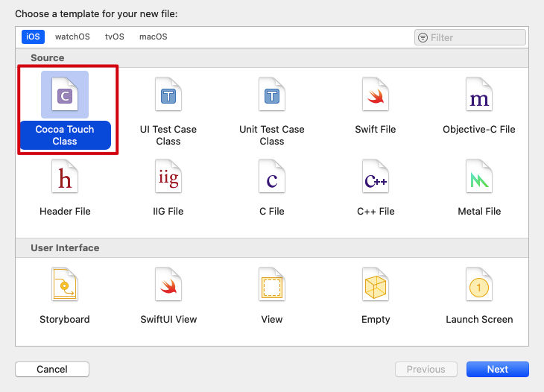This screenshot has height=392, width=544.
Task: Choose the UI Test Case Class template
Action: point(168,95)
